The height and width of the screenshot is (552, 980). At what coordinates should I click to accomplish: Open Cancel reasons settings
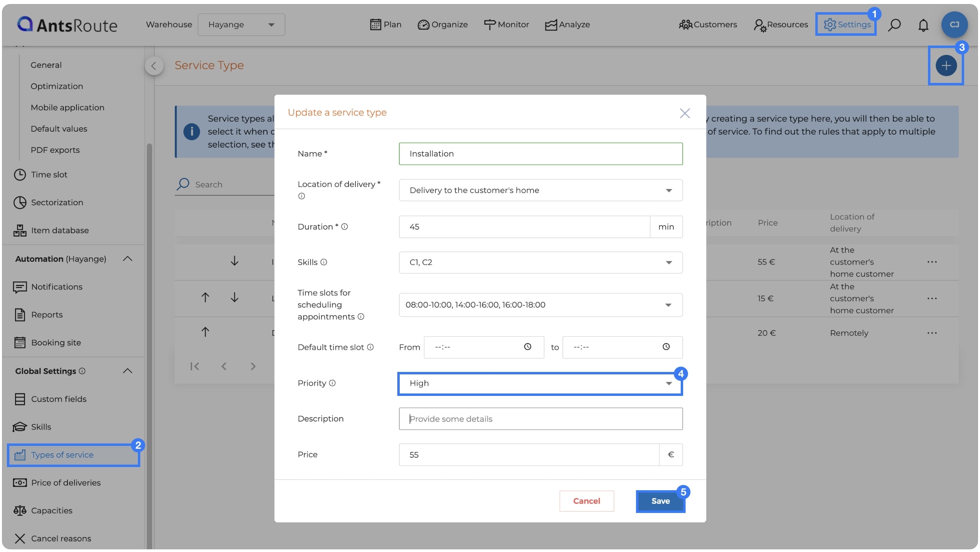[x=52, y=539]
